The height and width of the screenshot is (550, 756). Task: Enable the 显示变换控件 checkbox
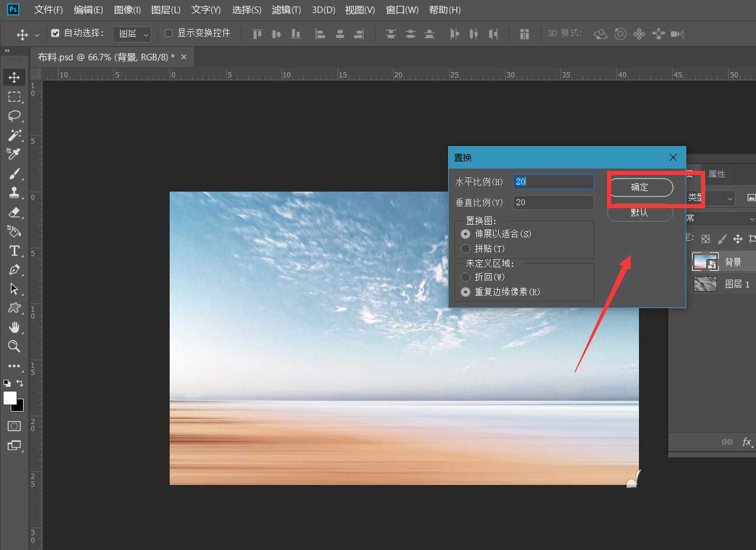168,33
